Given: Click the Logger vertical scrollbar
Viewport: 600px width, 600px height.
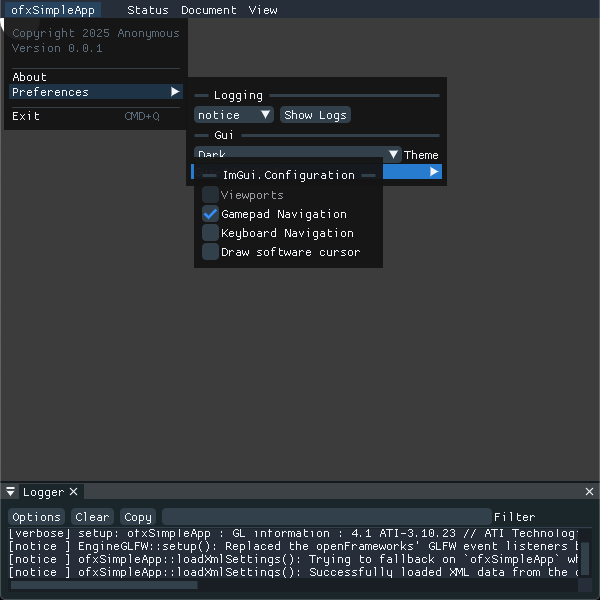Looking at the screenshot, I should tap(585, 558).
